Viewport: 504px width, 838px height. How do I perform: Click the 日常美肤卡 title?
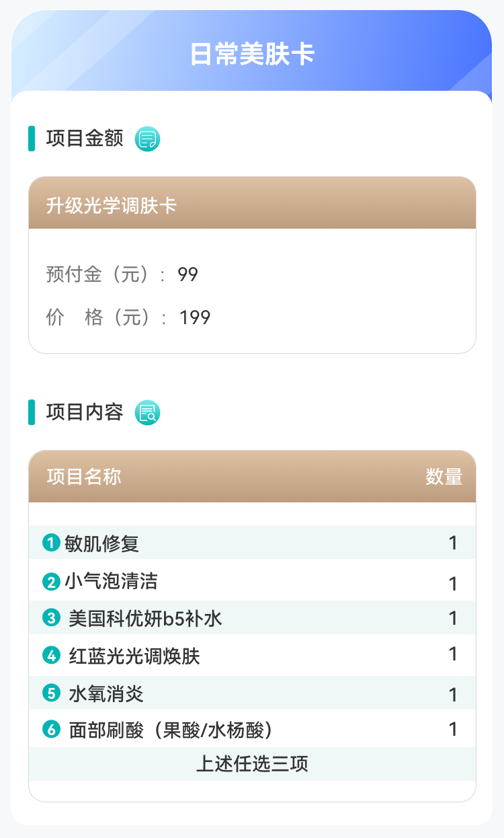(x=252, y=54)
